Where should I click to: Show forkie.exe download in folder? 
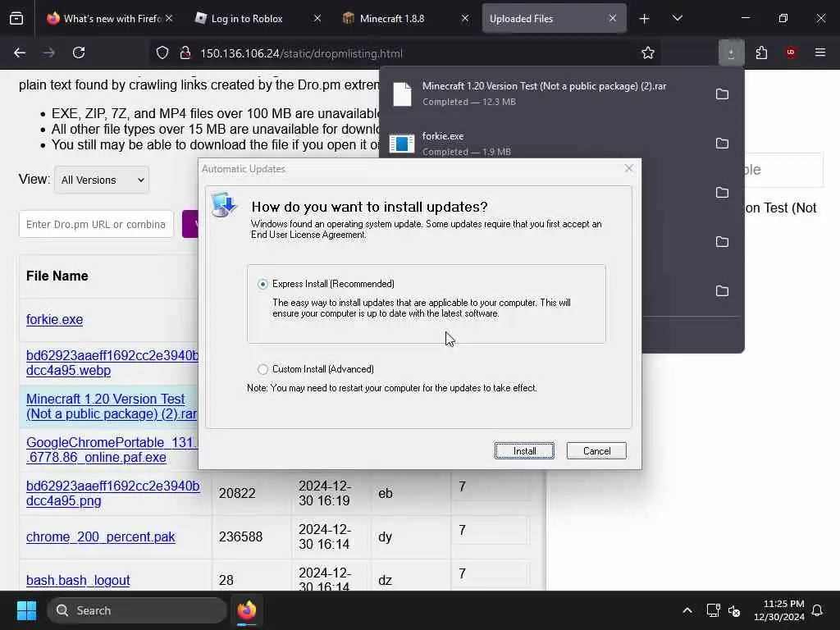722,143
